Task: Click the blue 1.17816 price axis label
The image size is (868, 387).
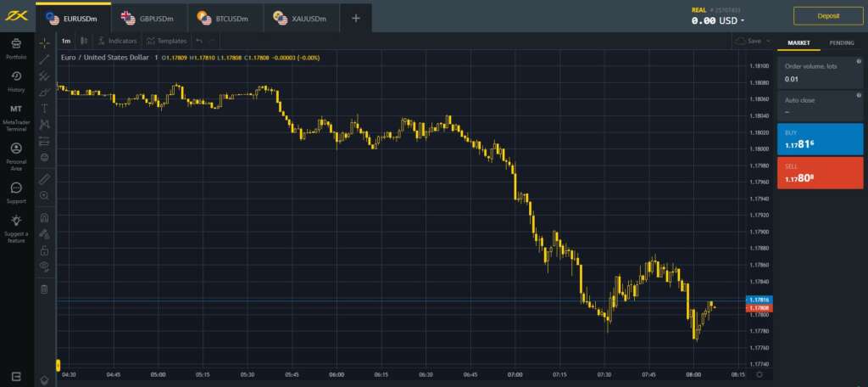Action: click(759, 300)
